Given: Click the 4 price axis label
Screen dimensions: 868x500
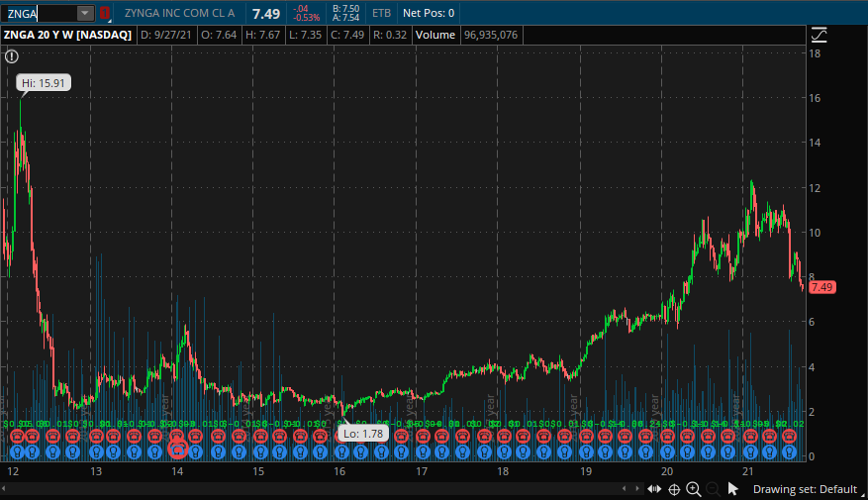Looking at the screenshot, I should tap(812, 367).
